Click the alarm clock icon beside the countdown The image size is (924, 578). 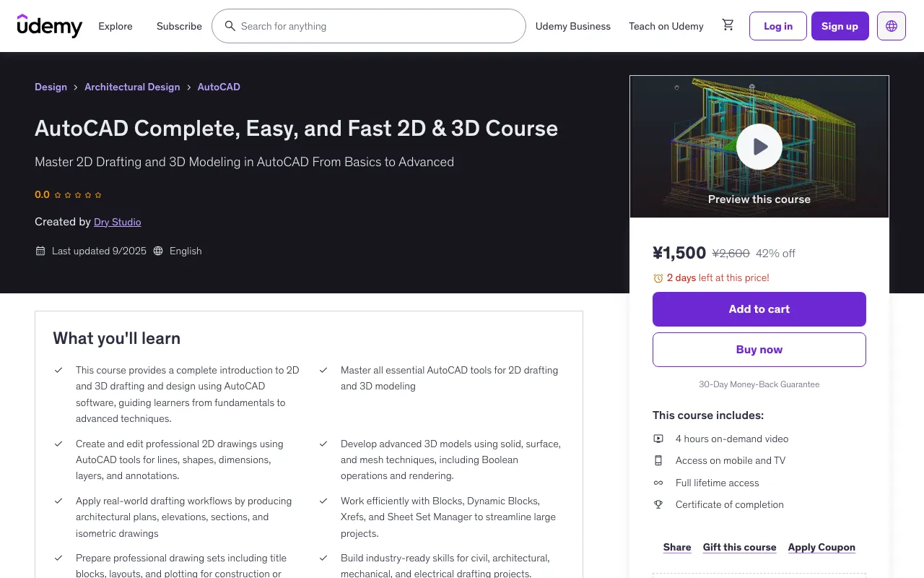[x=658, y=277]
